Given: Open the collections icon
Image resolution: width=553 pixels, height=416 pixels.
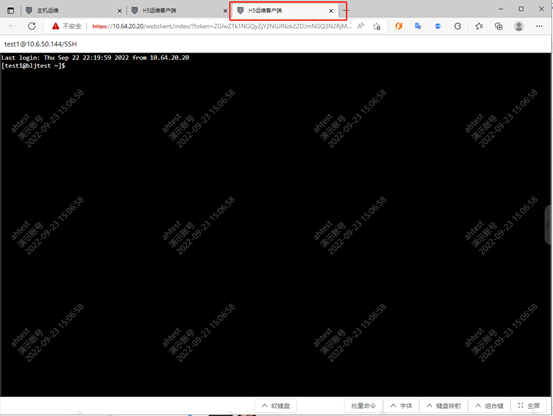Looking at the screenshot, I should (x=498, y=26).
